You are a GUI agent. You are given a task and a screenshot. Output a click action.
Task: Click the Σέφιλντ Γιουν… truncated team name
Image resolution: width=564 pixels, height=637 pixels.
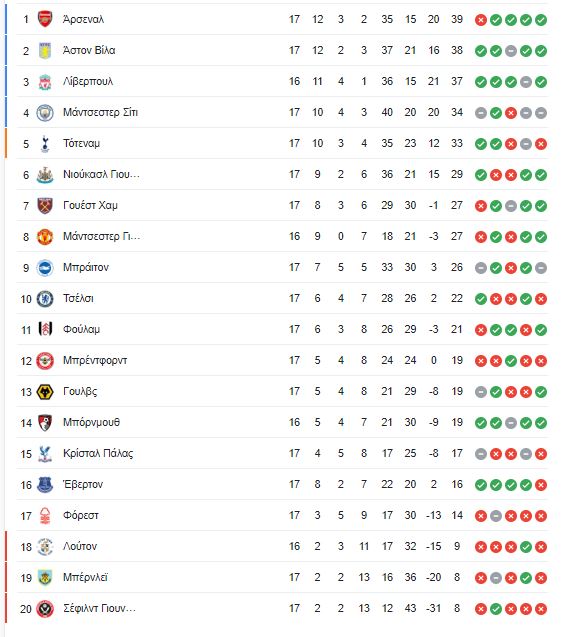click(100, 608)
